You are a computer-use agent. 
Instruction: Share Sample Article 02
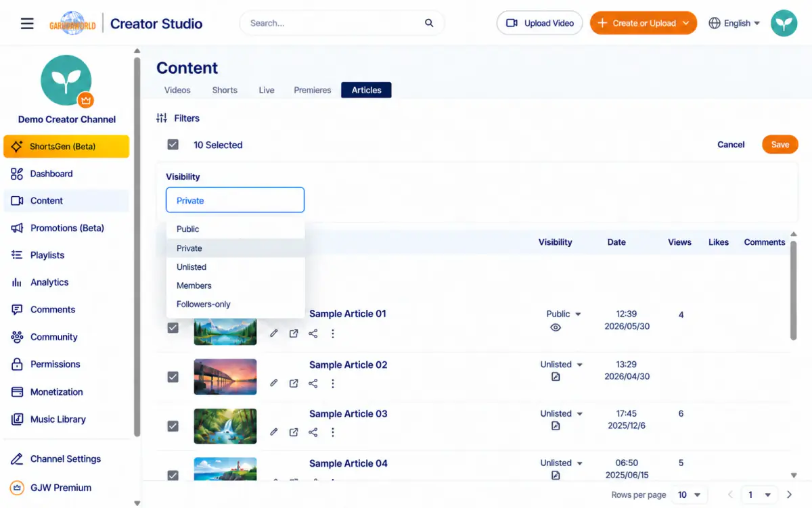(x=313, y=383)
